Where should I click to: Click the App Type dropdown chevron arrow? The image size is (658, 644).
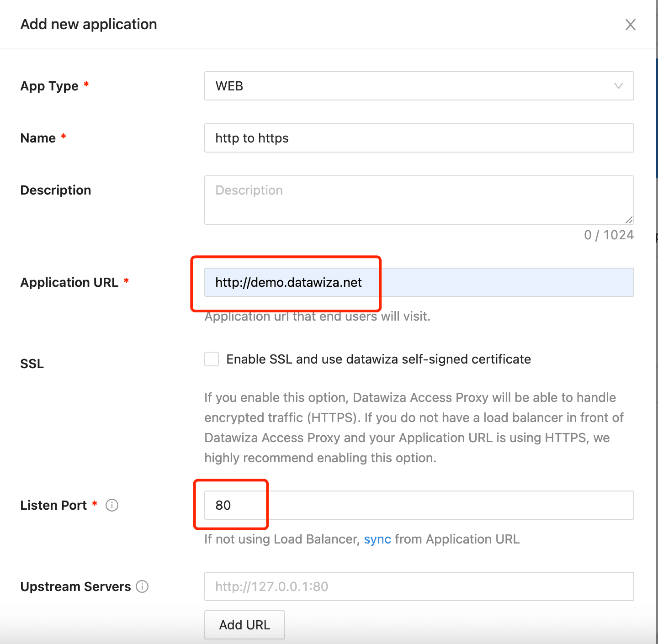(x=619, y=86)
